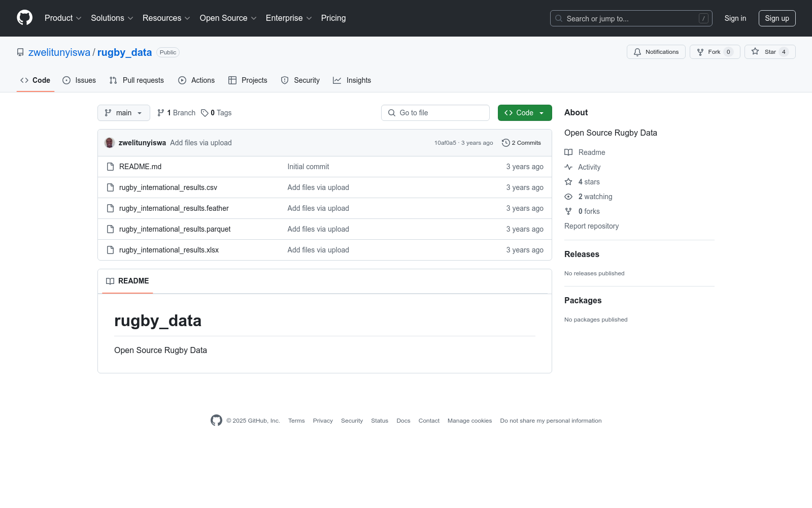The height and width of the screenshot is (508, 812).
Task: Open commit hash 10af0a5
Action: coord(445,143)
